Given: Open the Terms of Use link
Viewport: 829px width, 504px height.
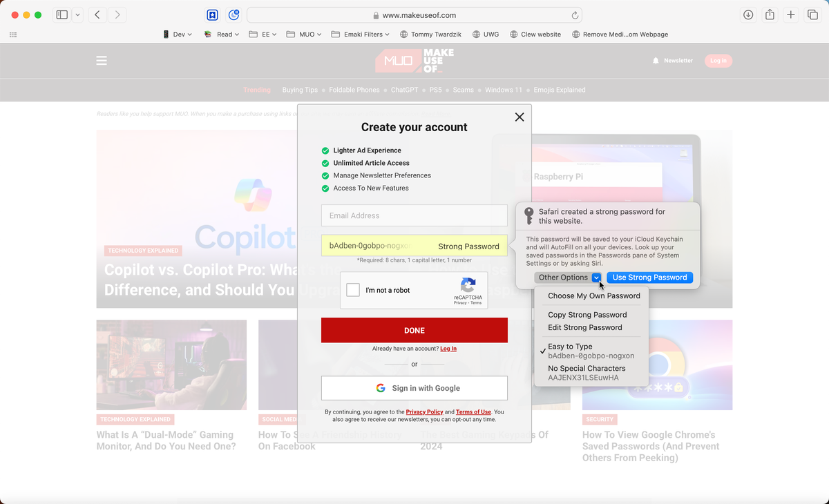Looking at the screenshot, I should coord(473,412).
